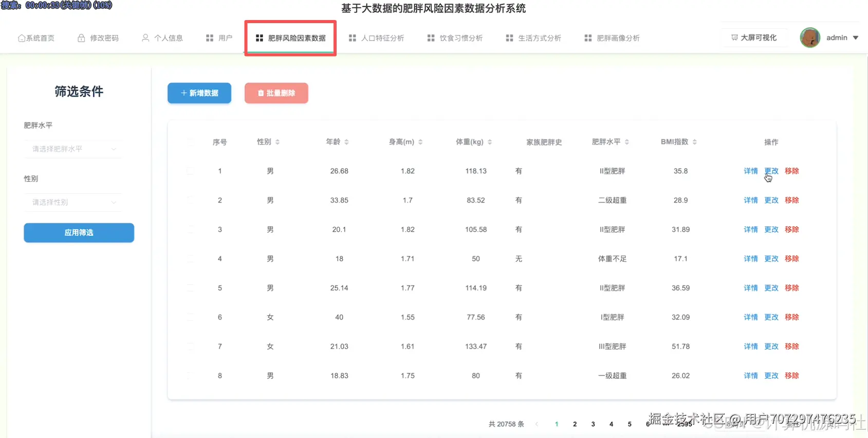Go to pagination page 2

[x=575, y=424]
